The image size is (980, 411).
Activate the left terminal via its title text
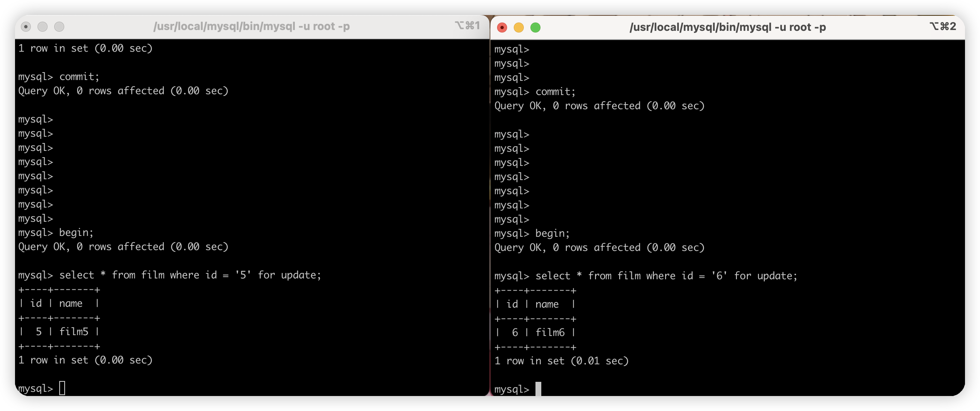(x=251, y=26)
